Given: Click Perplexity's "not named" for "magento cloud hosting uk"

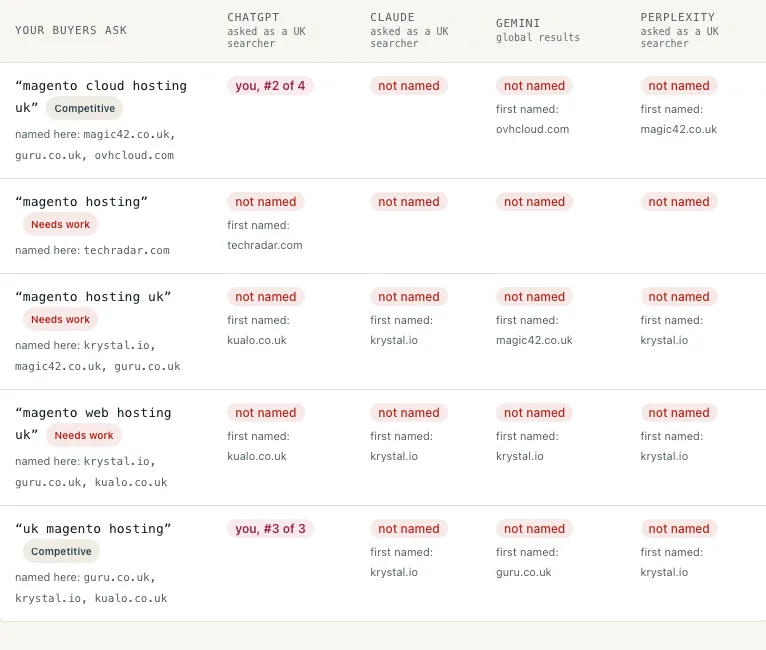Looking at the screenshot, I should click(x=679, y=86).
